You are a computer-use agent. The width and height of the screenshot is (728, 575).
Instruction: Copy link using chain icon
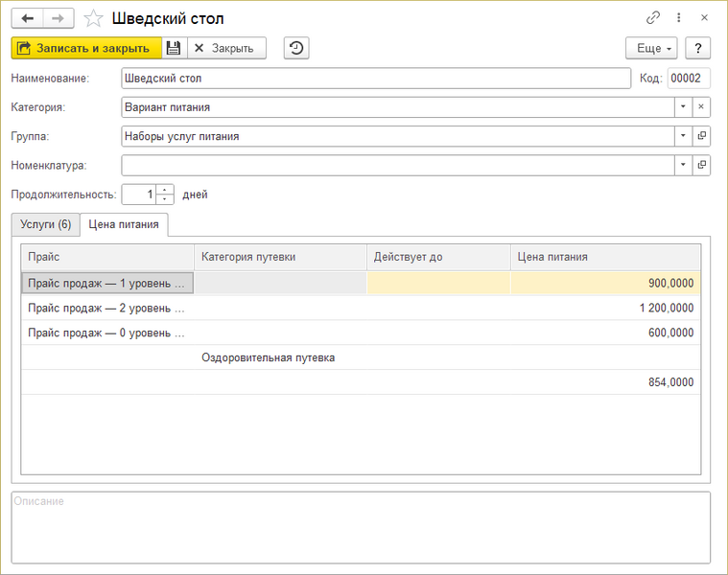coord(653,18)
